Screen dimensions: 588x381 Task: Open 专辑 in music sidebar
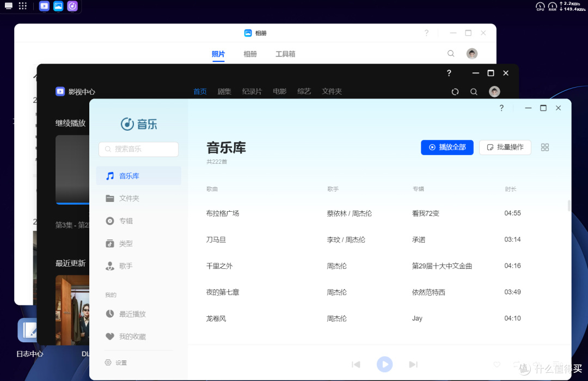click(x=138, y=221)
